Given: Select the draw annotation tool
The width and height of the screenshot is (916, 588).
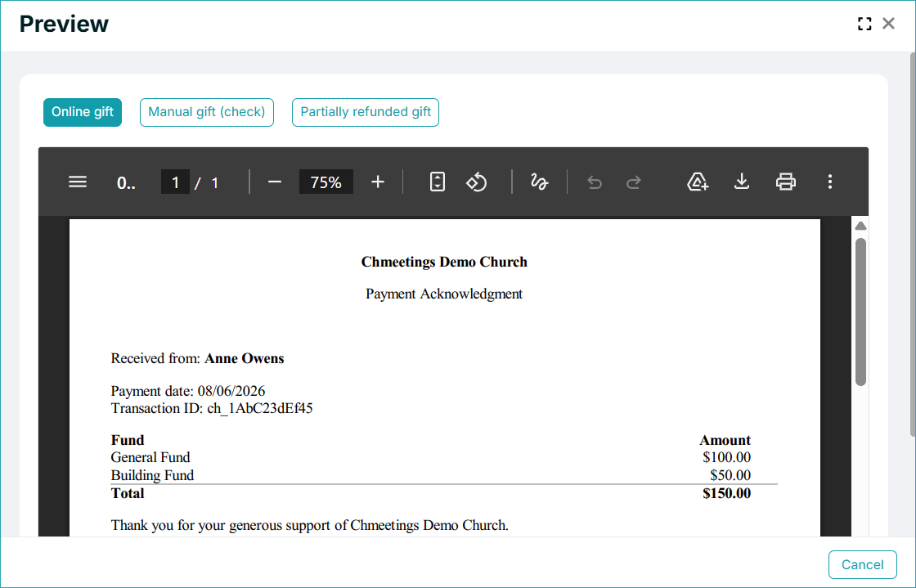Looking at the screenshot, I should tap(539, 182).
